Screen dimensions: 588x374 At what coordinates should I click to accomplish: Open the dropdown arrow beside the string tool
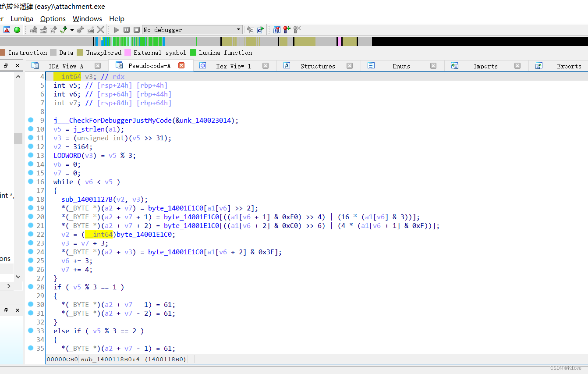[x=72, y=29]
